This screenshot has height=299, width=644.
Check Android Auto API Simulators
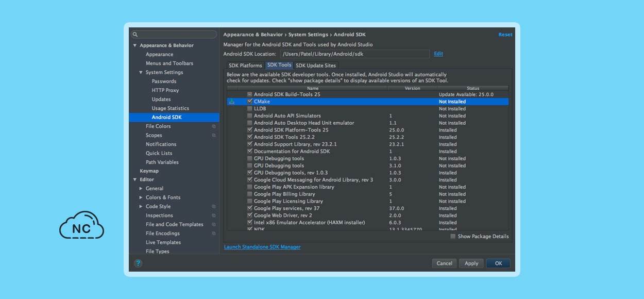(x=250, y=116)
